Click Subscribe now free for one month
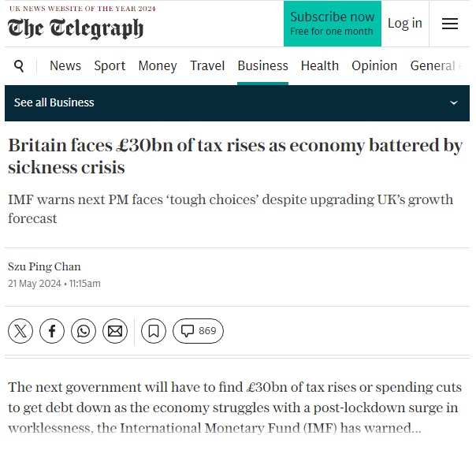Viewport: 476px width, 454px height. point(333,24)
